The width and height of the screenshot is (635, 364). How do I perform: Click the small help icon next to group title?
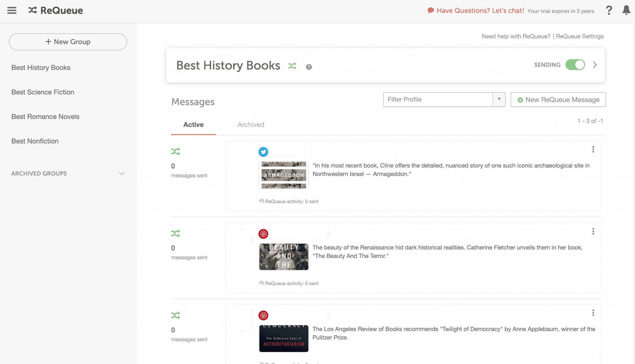[309, 67]
